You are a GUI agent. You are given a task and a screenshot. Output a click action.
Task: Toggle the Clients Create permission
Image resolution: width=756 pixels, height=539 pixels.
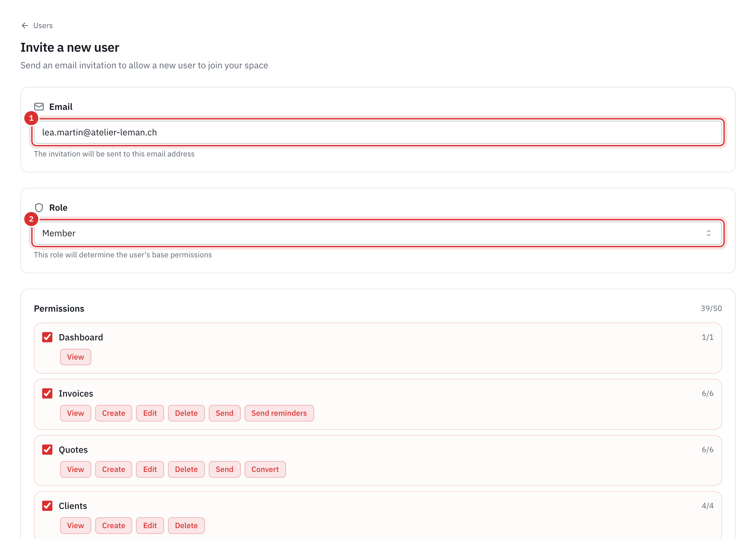coord(114,525)
